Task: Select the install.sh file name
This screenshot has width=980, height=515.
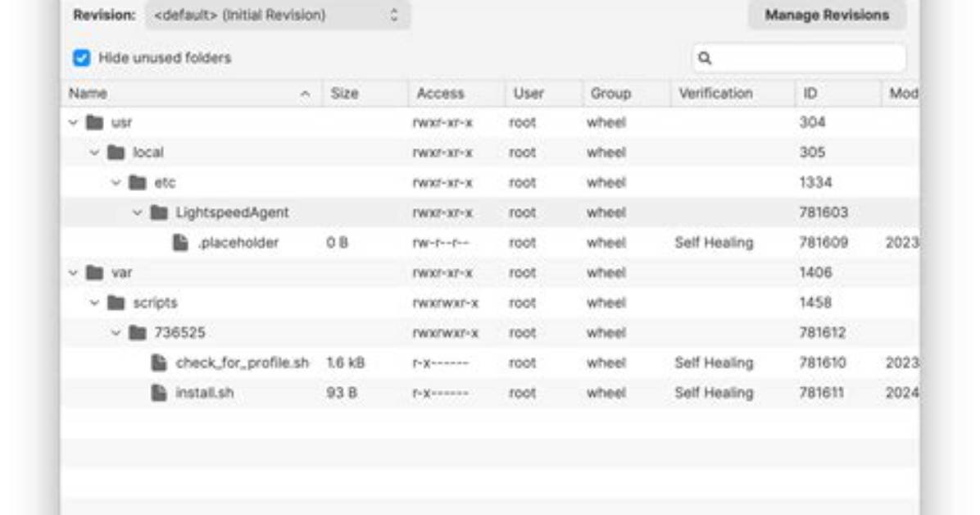Action: pyautogui.click(x=205, y=393)
